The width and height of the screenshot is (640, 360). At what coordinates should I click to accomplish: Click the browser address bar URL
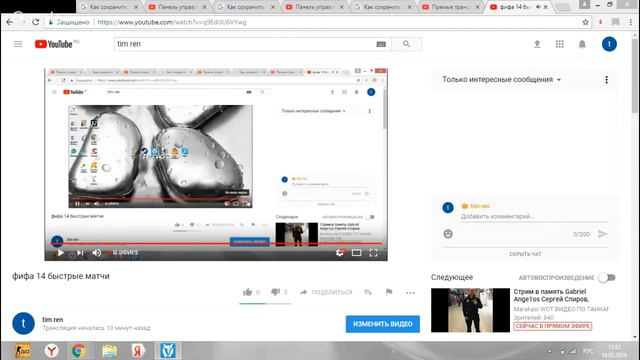click(172, 22)
